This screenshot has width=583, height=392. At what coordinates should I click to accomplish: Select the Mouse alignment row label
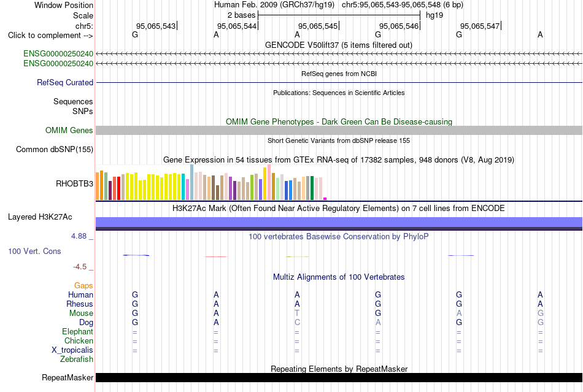(81, 313)
